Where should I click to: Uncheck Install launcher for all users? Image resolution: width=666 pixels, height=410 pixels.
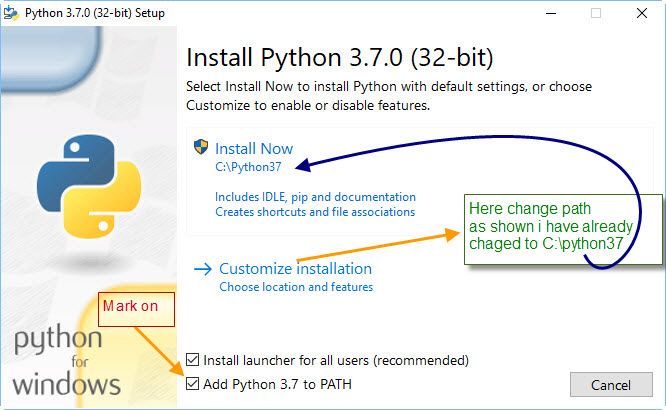(192, 360)
